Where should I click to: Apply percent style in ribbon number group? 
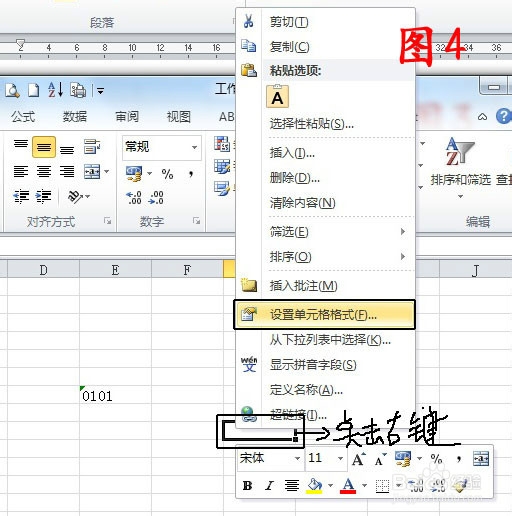point(167,173)
